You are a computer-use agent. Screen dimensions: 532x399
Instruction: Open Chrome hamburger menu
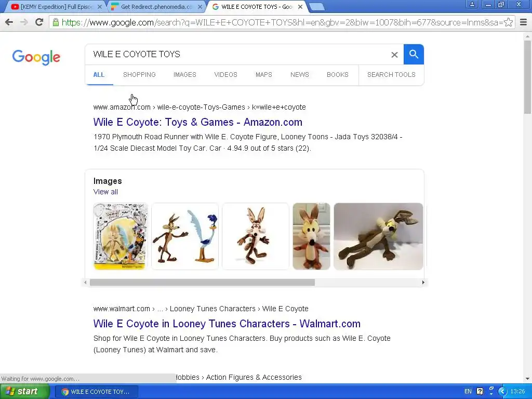click(524, 22)
